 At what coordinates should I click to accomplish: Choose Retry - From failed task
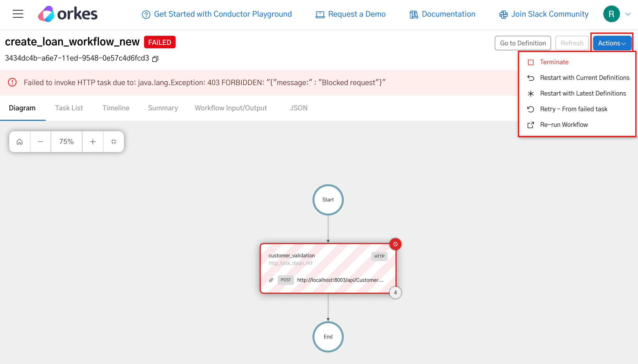click(573, 109)
